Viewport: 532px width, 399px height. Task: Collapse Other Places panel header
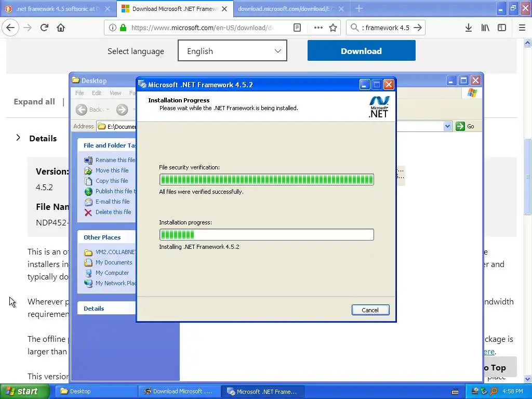(107, 237)
